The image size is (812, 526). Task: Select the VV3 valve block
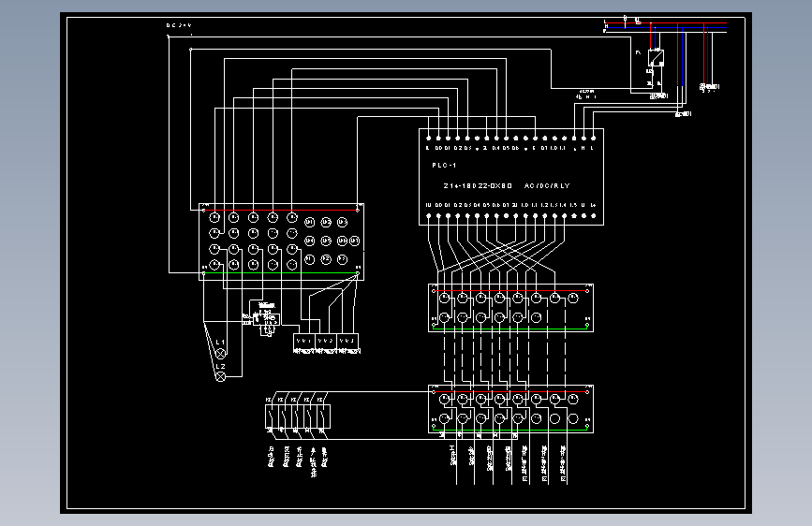tap(348, 342)
